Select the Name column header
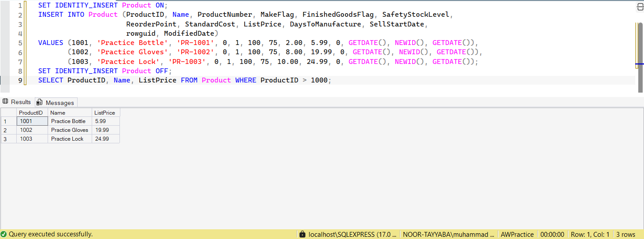This screenshot has height=239, width=644. coord(70,112)
